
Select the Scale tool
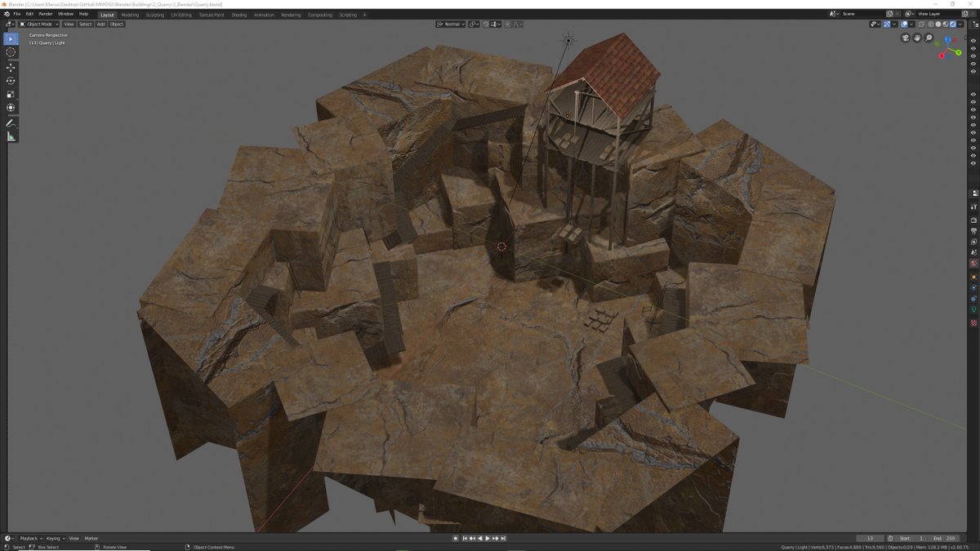[11, 94]
